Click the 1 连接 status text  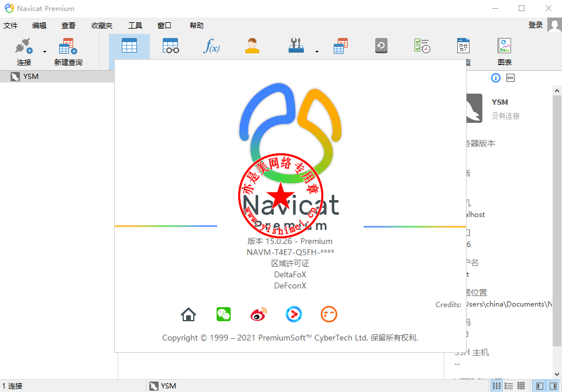pos(12,386)
